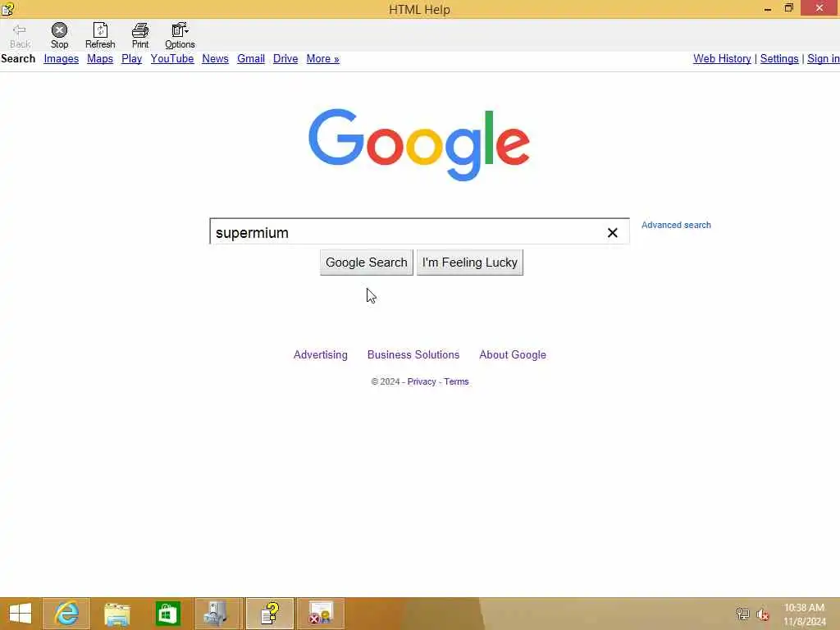This screenshot has height=630, width=840.
Task: Open Web History link
Action: [x=722, y=59]
